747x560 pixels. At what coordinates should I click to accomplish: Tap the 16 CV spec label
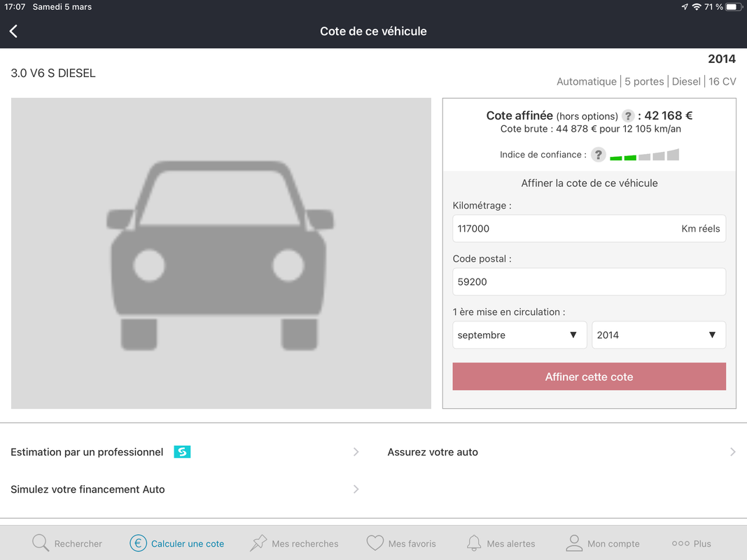point(722,81)
